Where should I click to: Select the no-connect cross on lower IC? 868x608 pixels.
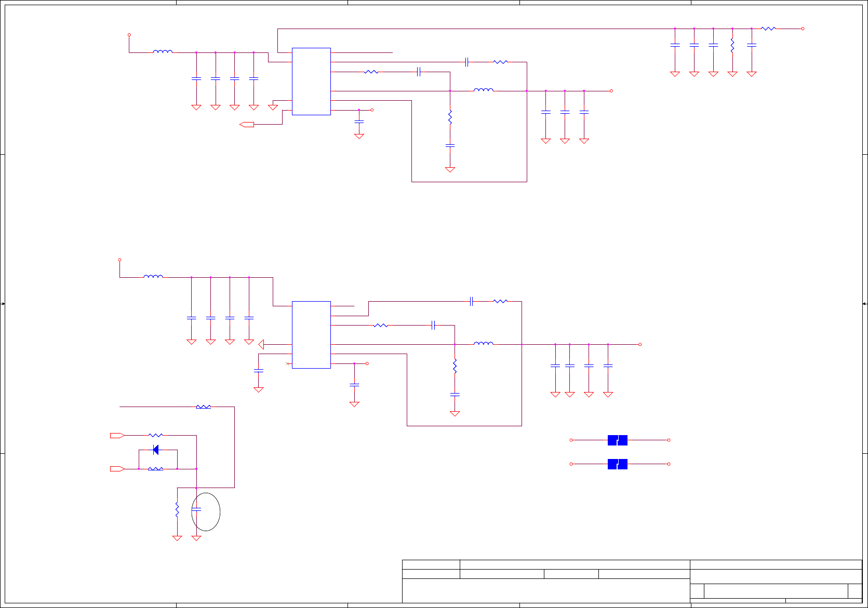[x=288, y=363]
